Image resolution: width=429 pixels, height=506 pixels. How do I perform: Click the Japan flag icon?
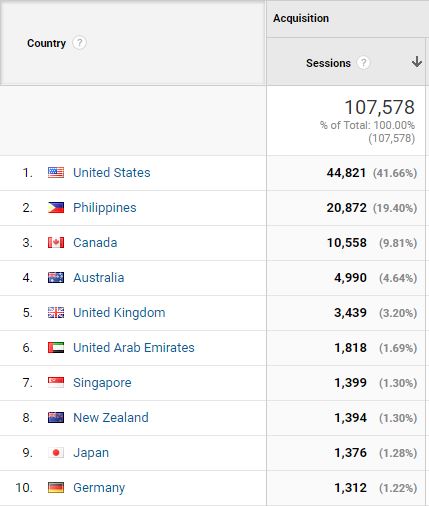pos(56,453)
